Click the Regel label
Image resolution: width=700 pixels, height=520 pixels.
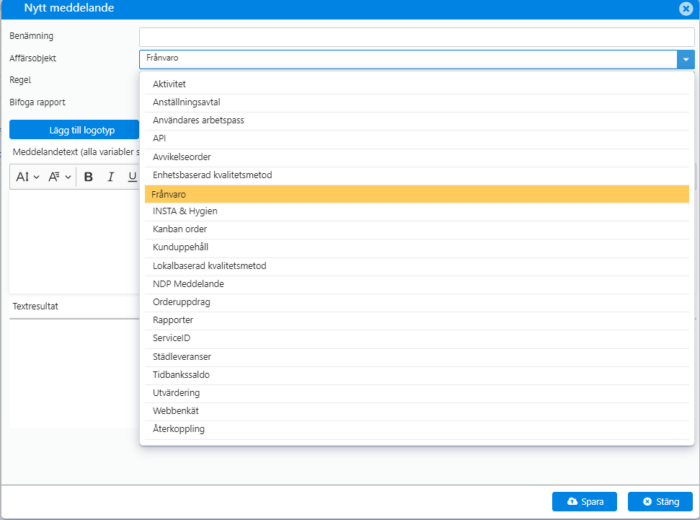pos(20,80)
